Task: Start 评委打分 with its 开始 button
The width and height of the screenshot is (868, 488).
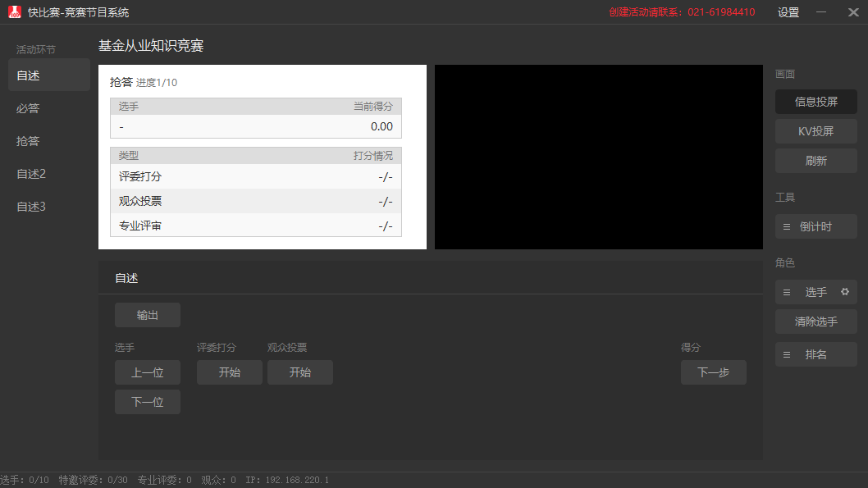Action: tap(230, 372)
